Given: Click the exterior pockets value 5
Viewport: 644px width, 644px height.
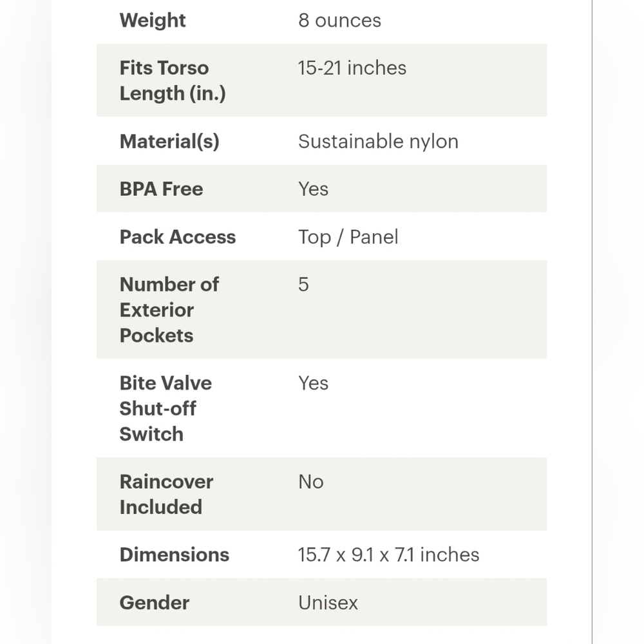Looking at the screenshot, I should (x=303, y=284).
